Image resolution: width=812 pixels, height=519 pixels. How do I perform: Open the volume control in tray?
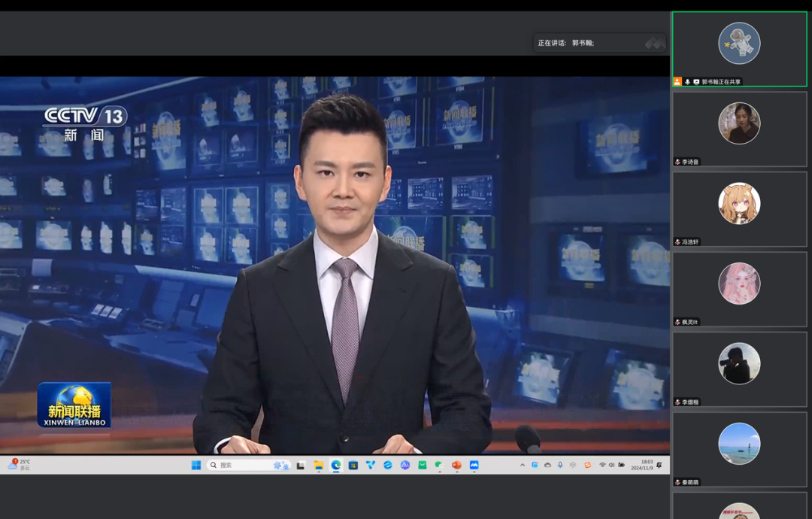click(611, 465)
